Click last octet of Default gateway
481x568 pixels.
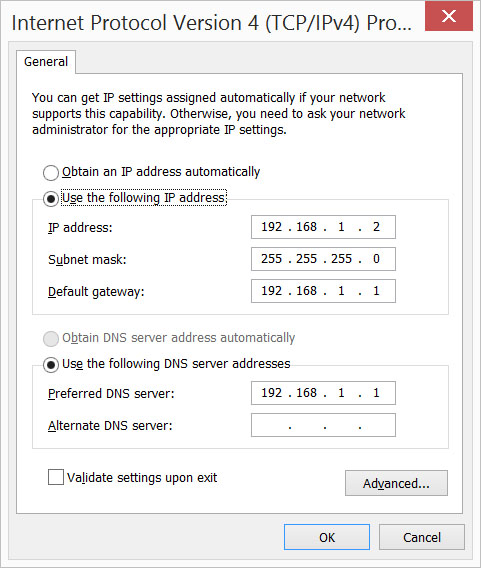click(376, 291)
